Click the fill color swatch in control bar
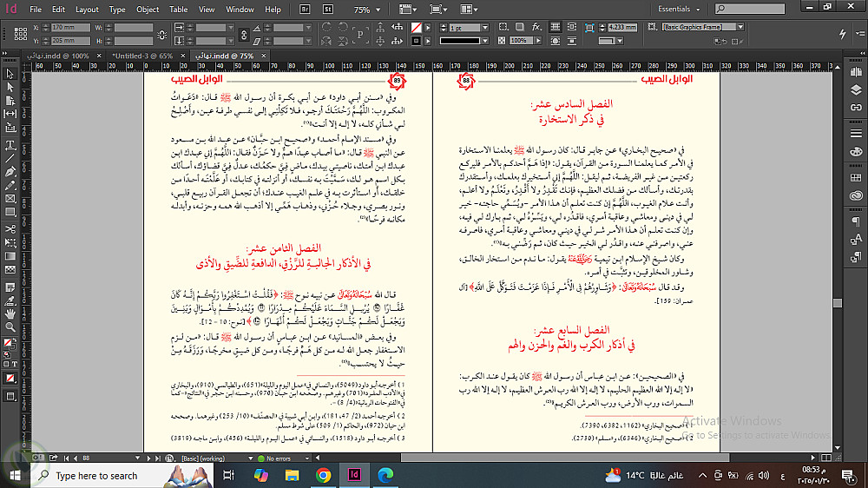 pyautogui.click(x=418, y=28)
